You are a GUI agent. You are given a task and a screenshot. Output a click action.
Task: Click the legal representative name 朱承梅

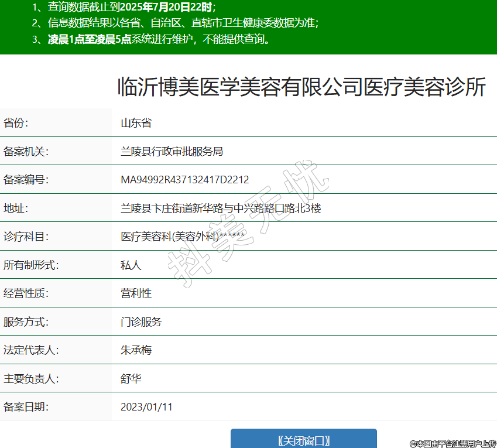point(136,350)
